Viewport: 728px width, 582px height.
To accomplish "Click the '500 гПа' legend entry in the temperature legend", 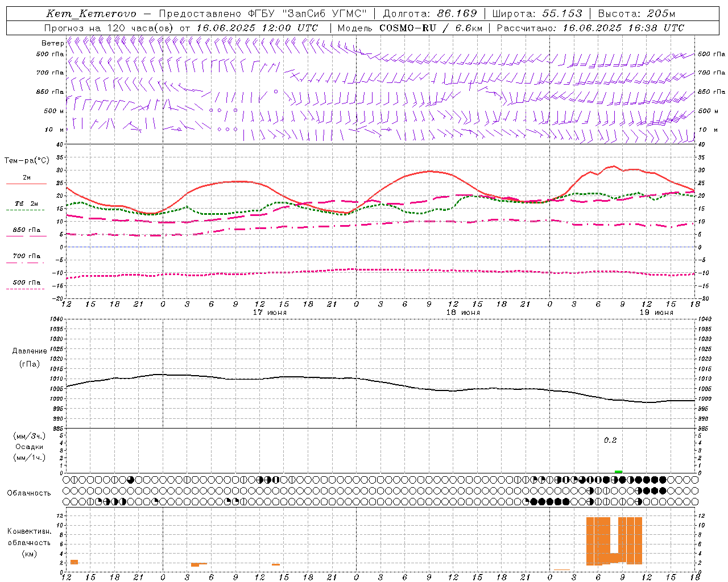I will coord(27,282).
